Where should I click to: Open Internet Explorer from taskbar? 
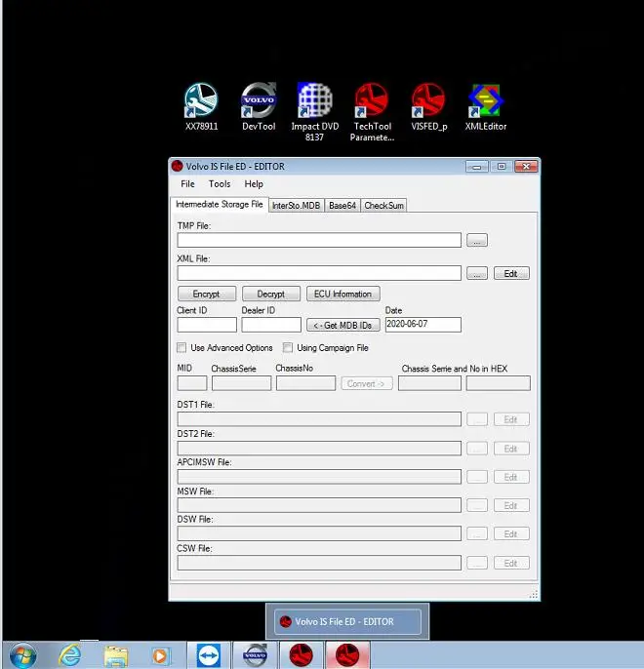[x=70, y=655]
